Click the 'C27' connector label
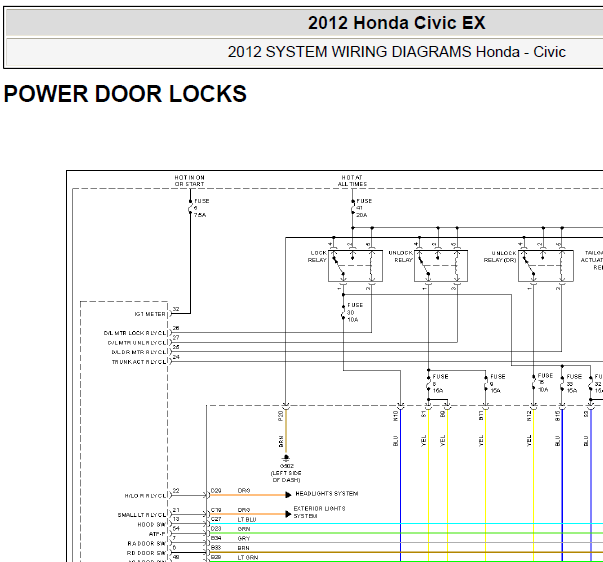The width and height of the screenshot is (603, 562). pyautogui.click(x=216, y=519)
